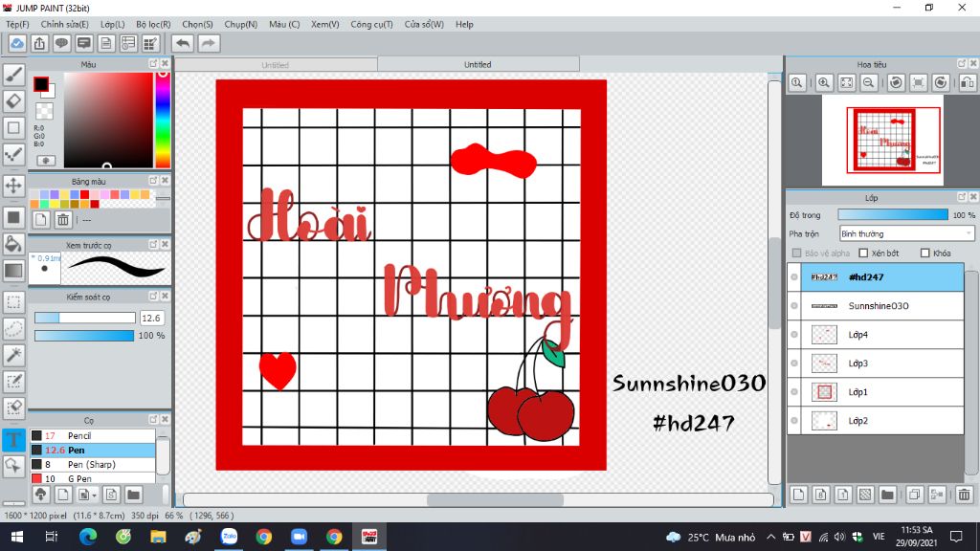The height and width of the screenshot is (551, 980).
Task: Select the Text tool
Action: (x=13, y=440)
